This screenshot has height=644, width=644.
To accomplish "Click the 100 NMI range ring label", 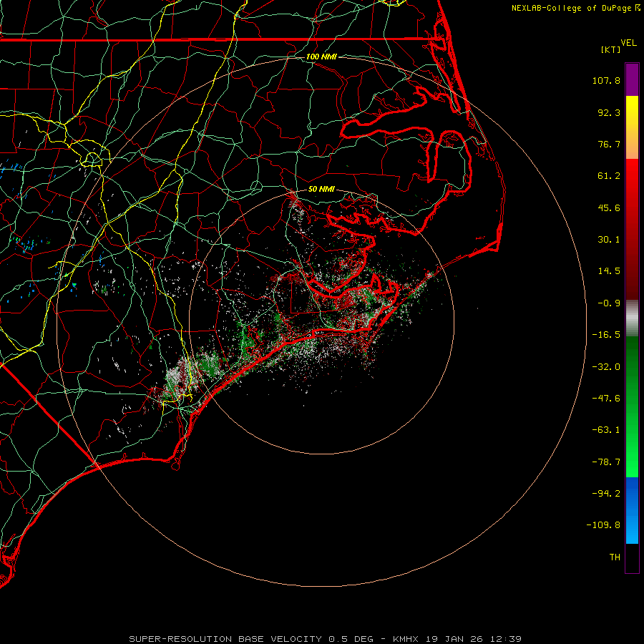I will tap(321, 57).
